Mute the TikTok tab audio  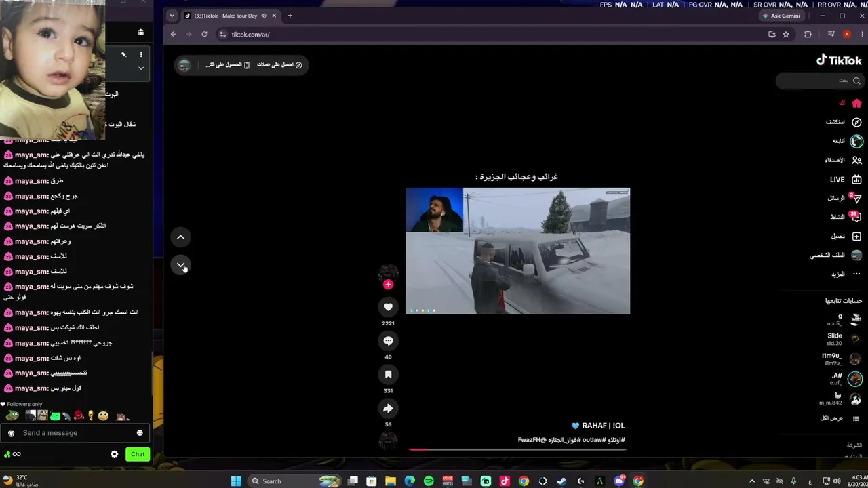point(264,16)
